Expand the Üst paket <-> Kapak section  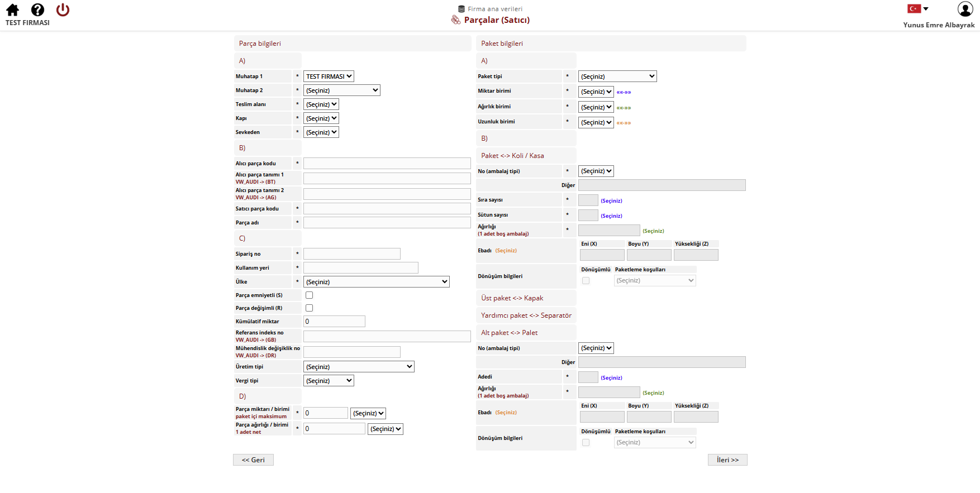tap(512, 298)
